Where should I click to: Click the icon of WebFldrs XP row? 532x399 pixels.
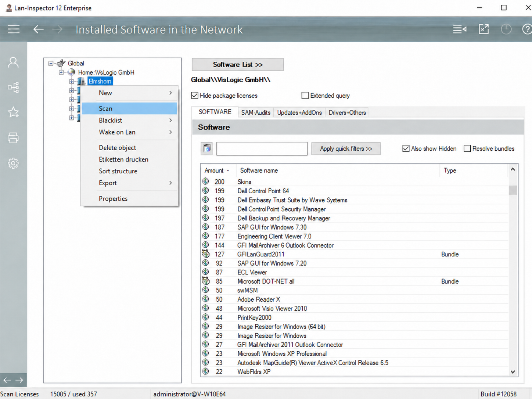coord(206,371)
